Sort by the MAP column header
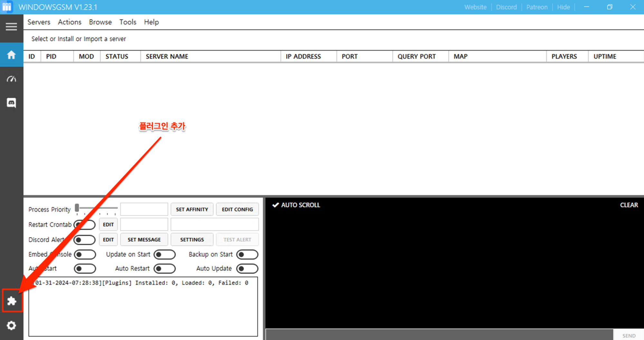Screen dimensions: 644x340 click(497, 57)
